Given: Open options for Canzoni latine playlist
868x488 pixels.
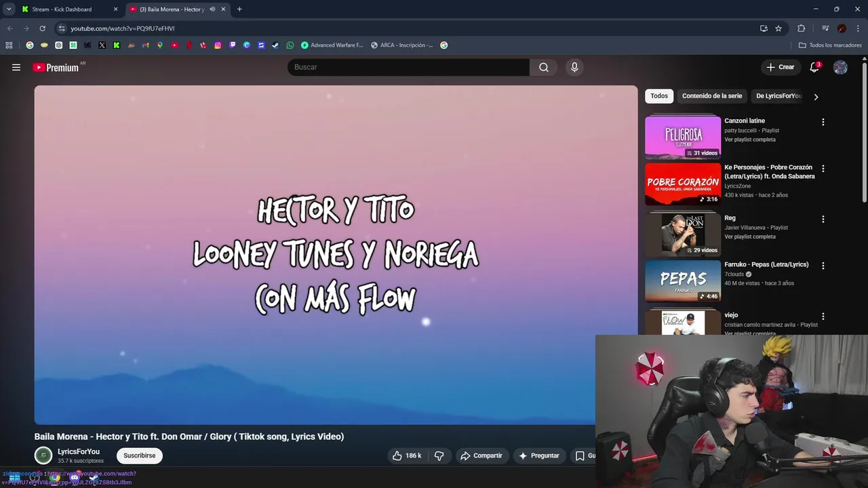Looking at the screenshot, I should [823, 122].
